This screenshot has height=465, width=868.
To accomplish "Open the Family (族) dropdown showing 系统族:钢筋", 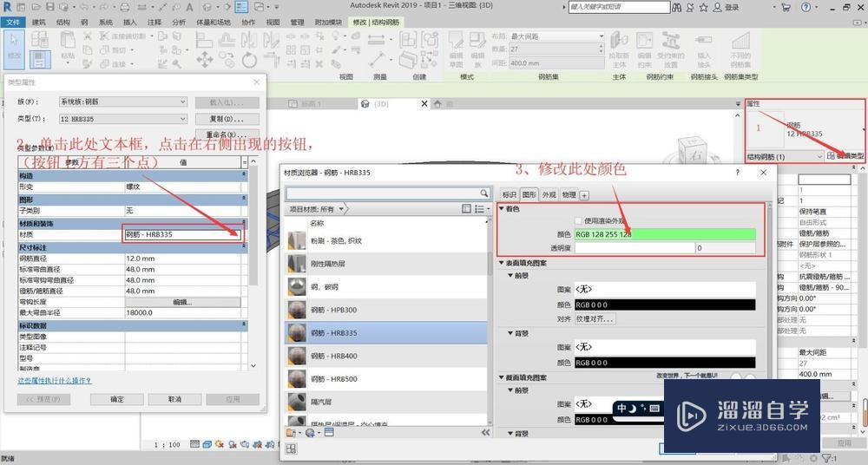I will 123,102.
